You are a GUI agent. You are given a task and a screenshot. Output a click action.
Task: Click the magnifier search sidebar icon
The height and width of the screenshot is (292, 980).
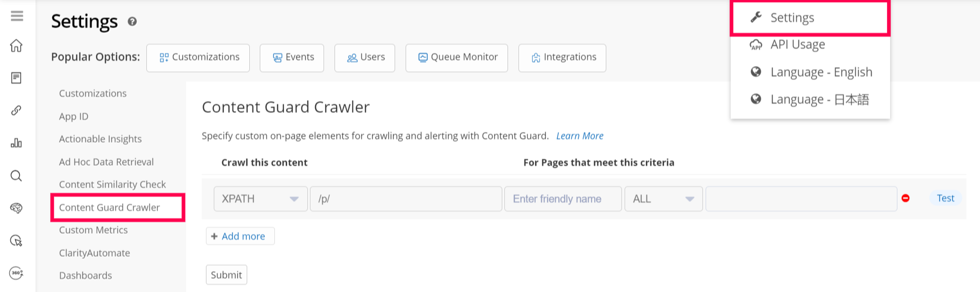coord(17,176)
